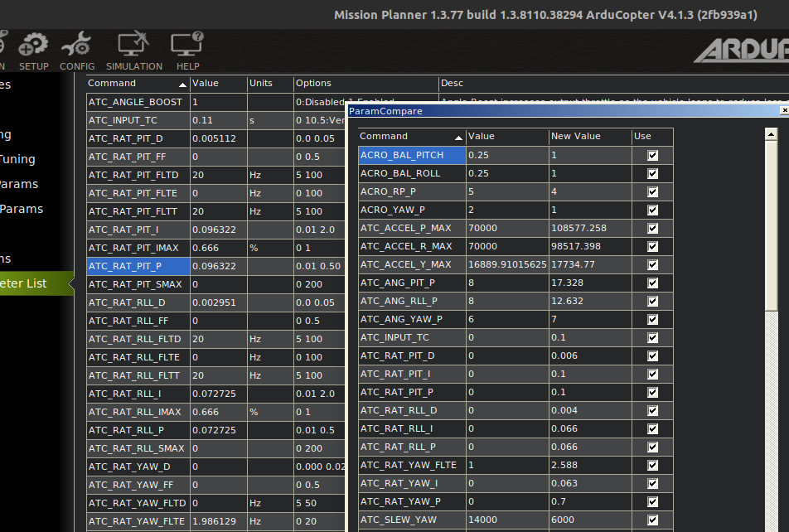Select ATC_RAT_PIT_SMAX row name
Image resolution: width=789 pixels, height=532 pixels.
tap(138, 284)
